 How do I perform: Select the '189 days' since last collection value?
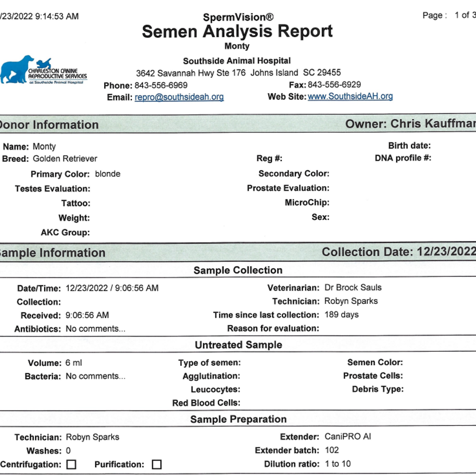pos(342,314)
